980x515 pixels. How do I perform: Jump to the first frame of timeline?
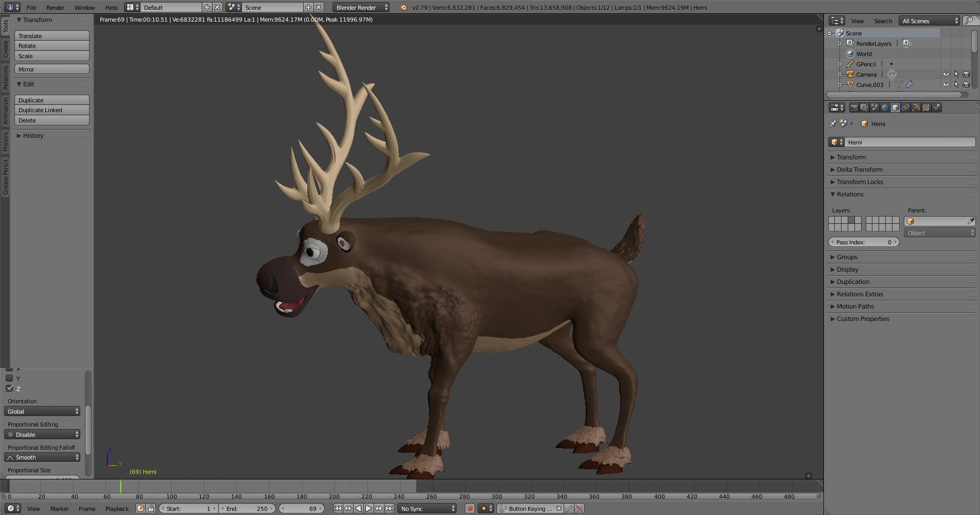pyautogui.click(x=338, y=508)
